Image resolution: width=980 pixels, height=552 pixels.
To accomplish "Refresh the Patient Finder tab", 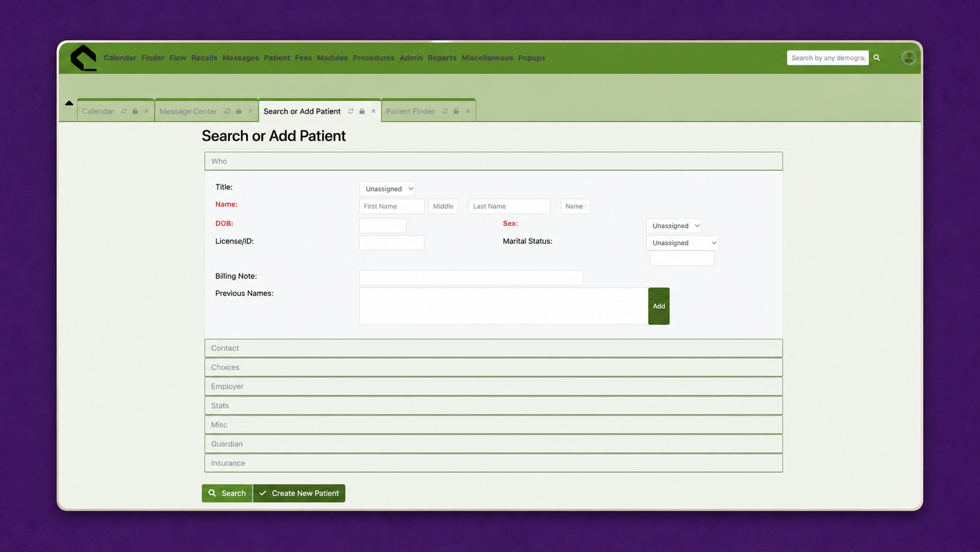I will [x=445, y=111].
